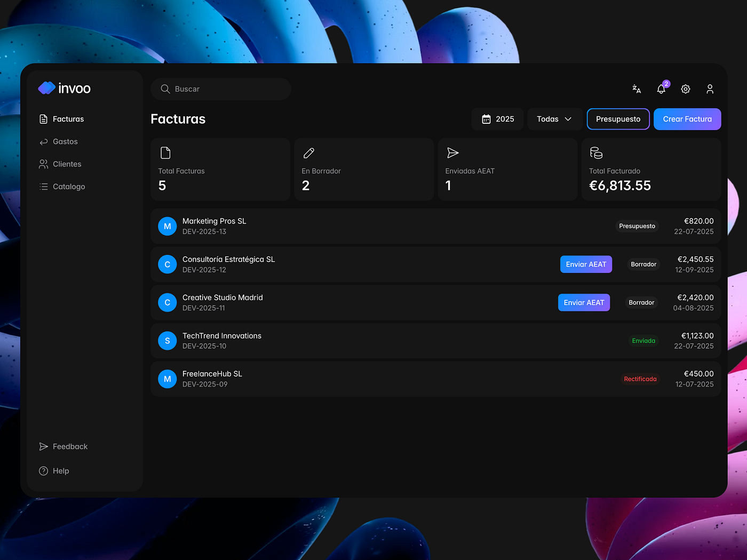
Task: Select invoice number DEV-2025-12
Action: (x=204, y=270)
